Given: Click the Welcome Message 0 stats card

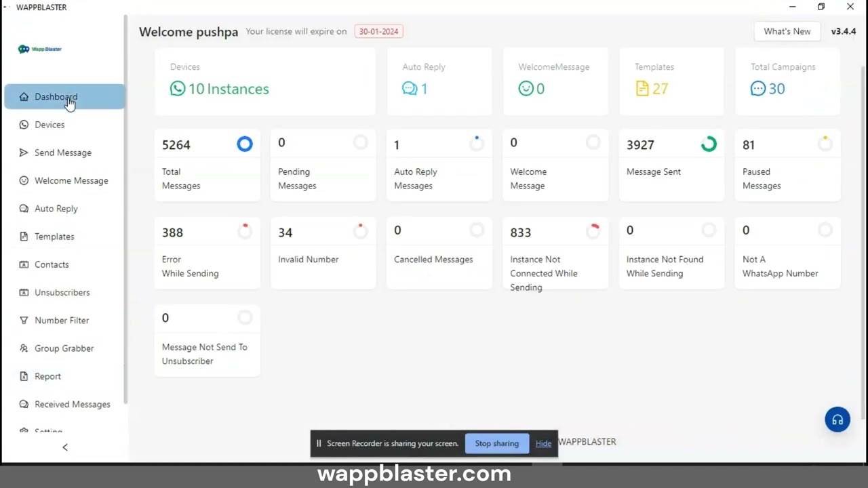Looking at the screenshot, I should click(555, 165).
